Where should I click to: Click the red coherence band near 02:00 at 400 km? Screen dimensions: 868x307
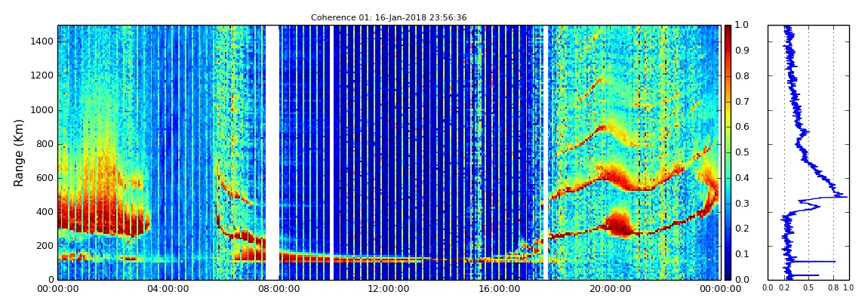point(103,217)
